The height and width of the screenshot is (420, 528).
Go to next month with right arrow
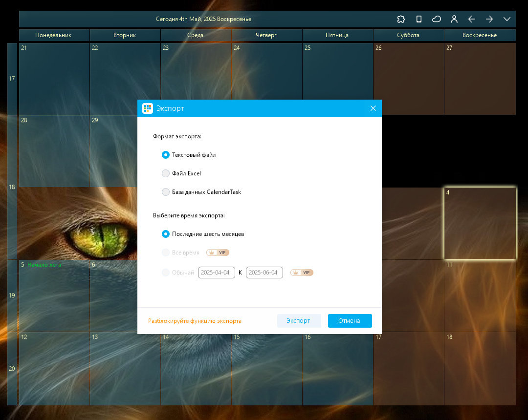tap(489, 19)
